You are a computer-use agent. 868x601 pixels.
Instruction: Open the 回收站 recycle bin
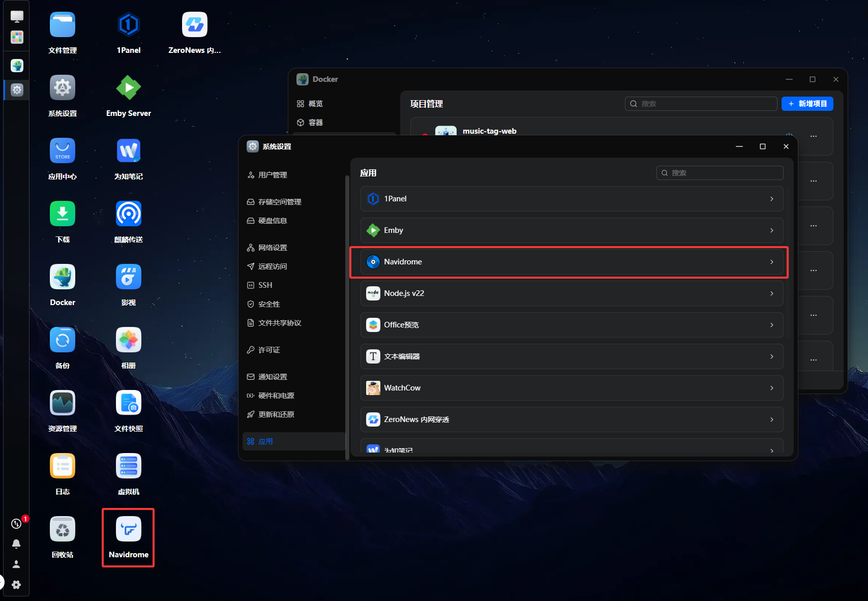63,530
